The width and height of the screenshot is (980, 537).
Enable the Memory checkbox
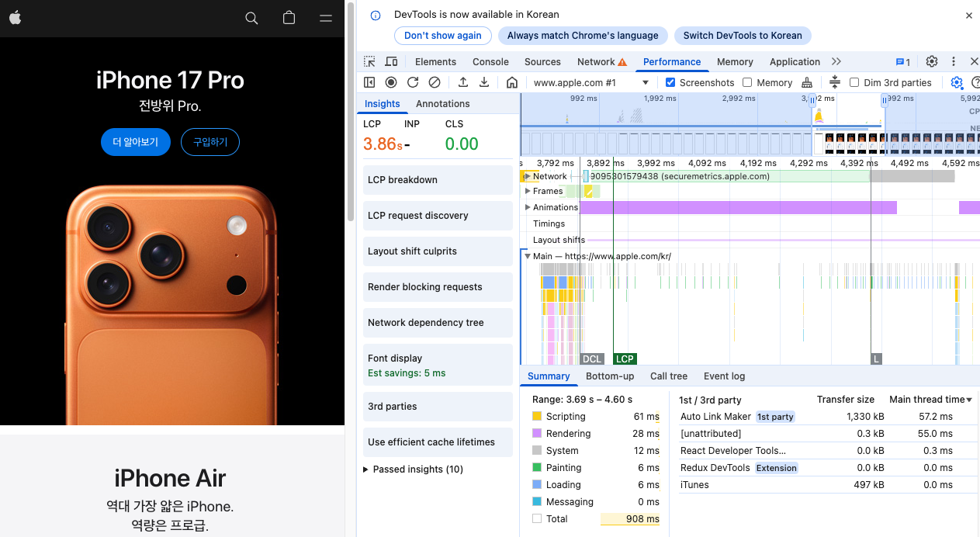[x=747, y=82]
